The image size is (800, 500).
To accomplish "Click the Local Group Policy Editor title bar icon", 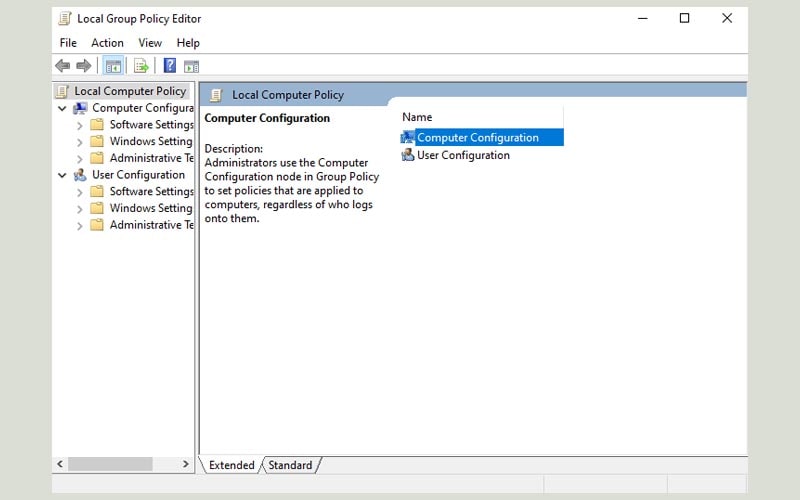I will (65, 19).
